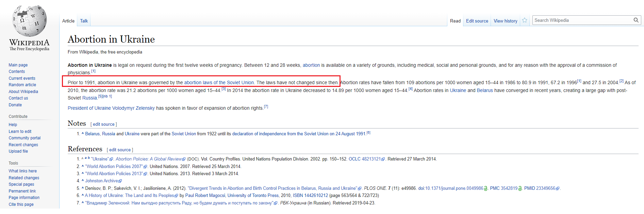Click the green open-access lock after doi link

[486, 188]
